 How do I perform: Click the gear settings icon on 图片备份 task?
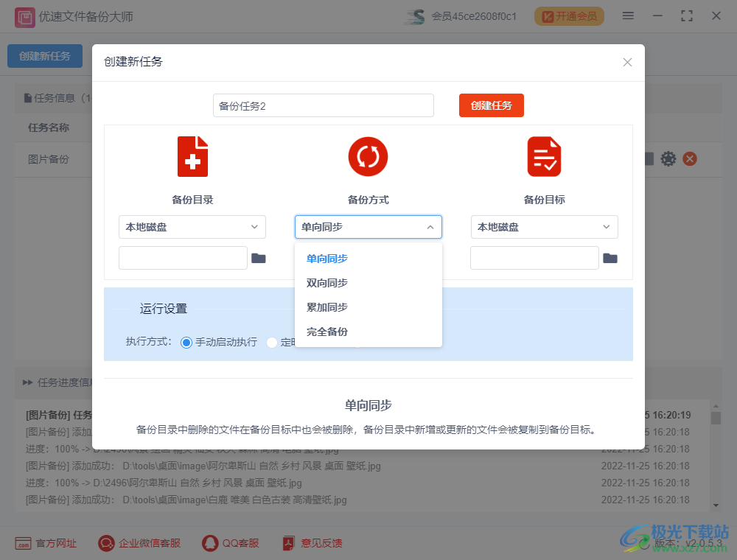pos(668,158)
